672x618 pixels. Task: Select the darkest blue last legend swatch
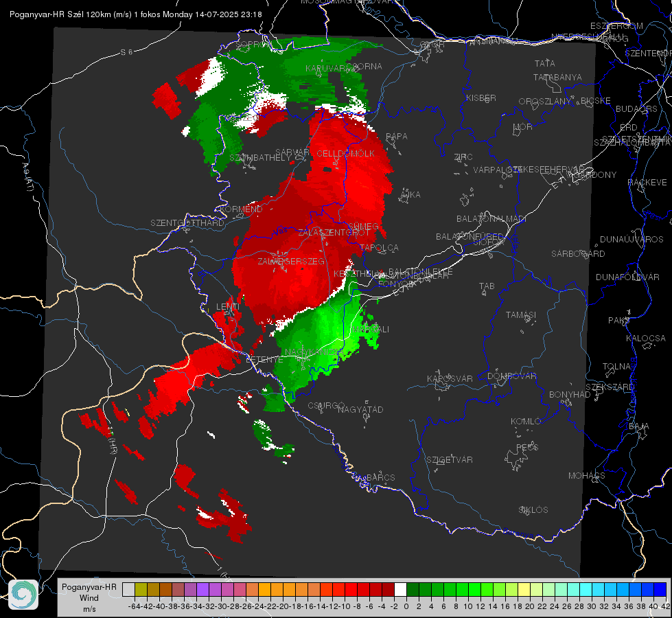click(x=660, y=589)
